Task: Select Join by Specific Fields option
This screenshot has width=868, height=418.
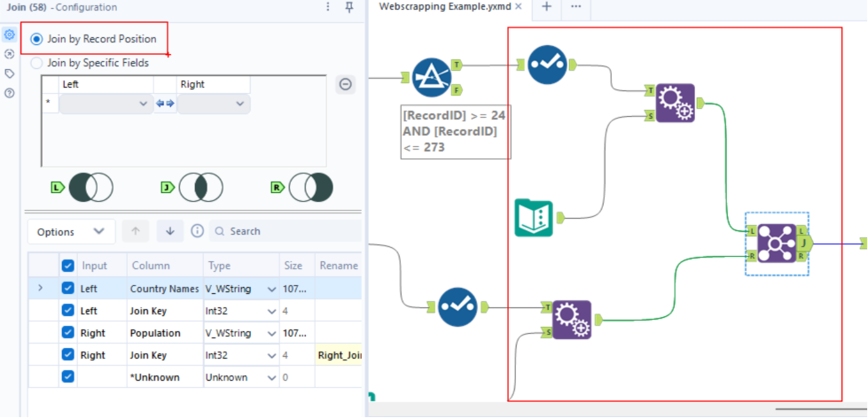Action: point(36,63)
